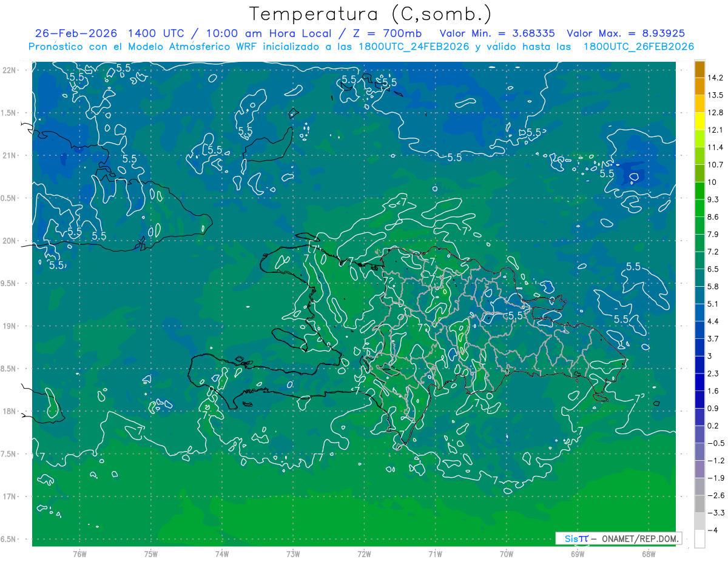This screenshot has width=728, height=562.
Task: Click the '1800UTC_26FEB2026' valid-until time
Action: click(x=638, y=47)
